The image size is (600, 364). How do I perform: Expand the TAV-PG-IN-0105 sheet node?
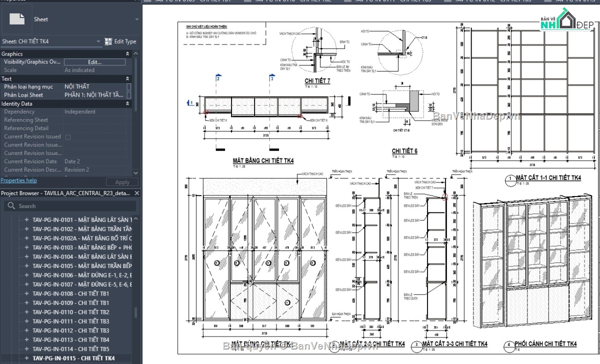(x=27, y=266)
